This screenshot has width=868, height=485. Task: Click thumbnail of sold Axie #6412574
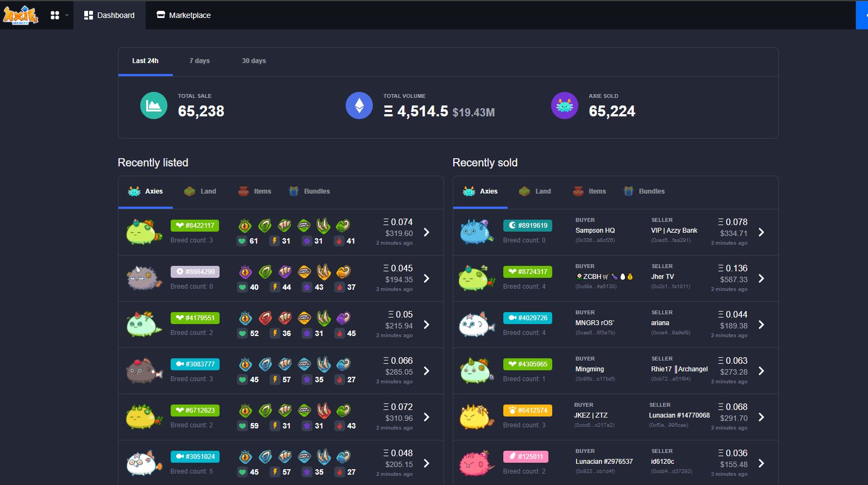(x=477, y=417)
